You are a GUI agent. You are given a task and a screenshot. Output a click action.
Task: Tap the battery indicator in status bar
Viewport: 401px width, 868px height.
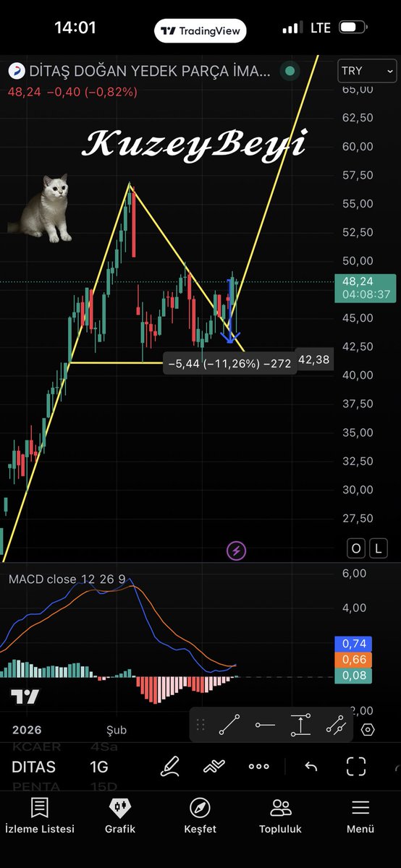point(352,27)
